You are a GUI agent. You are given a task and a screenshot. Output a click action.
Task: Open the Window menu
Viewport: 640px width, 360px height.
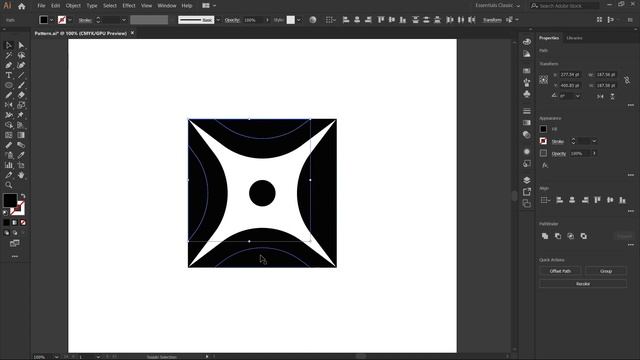click(167, 6)
